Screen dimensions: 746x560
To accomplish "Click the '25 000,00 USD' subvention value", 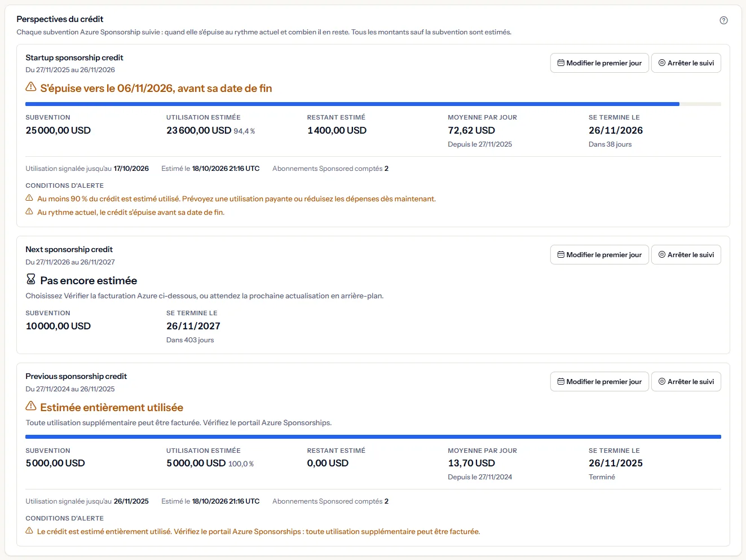I will pos(58,130).
